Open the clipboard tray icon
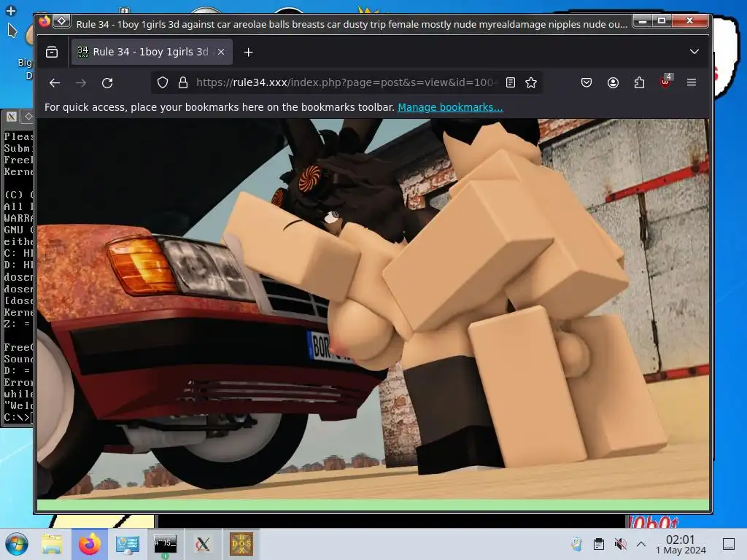 599,544
